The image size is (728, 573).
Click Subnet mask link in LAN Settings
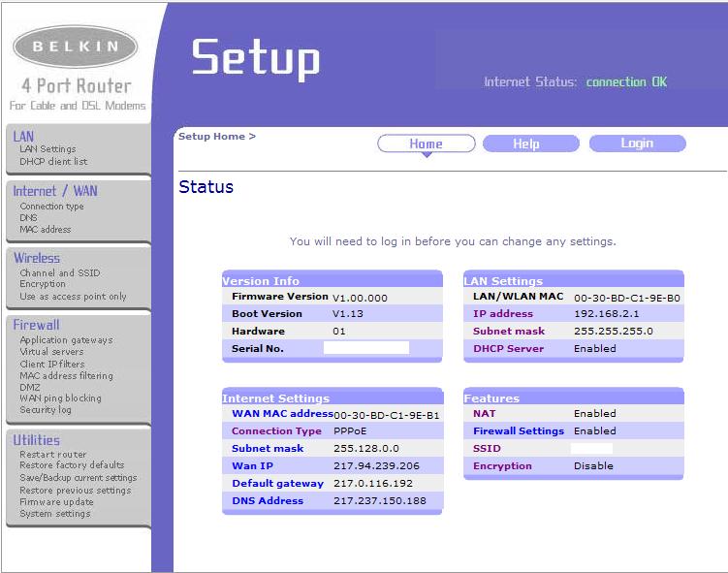click(509, 331)
